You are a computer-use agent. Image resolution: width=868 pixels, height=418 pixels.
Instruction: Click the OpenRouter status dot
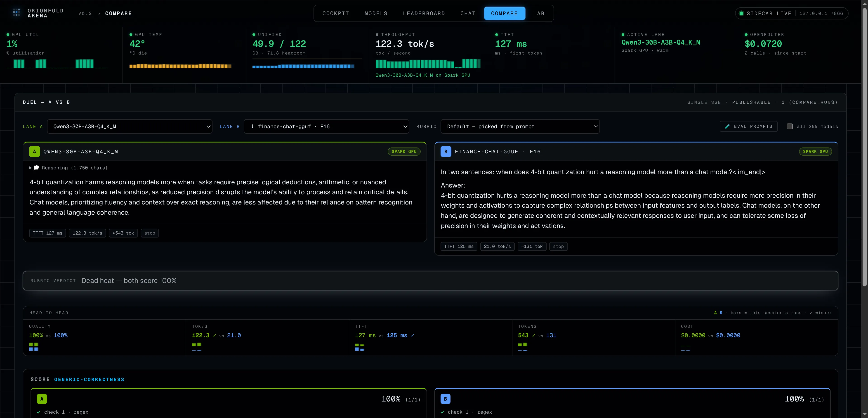pyautogui.click(x=746, y=34)
